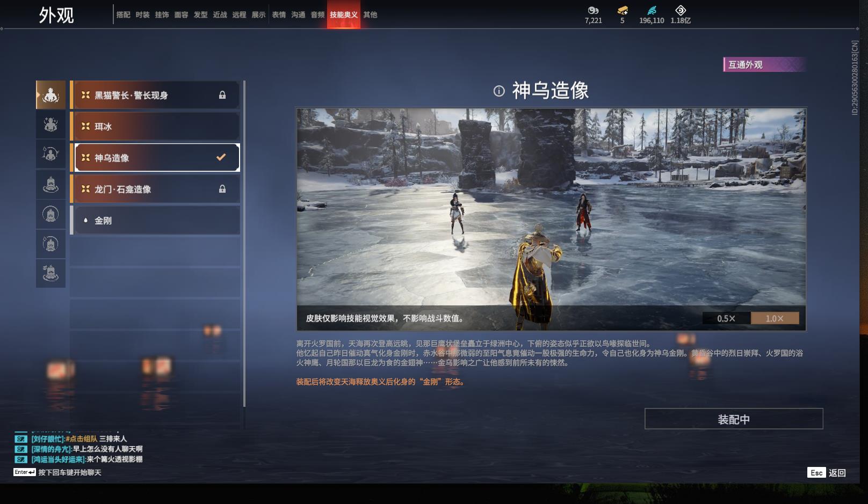Click the blue jade currency icon
Image resolution: width=868 pixels, height=504 pixels.
point(652,10)
